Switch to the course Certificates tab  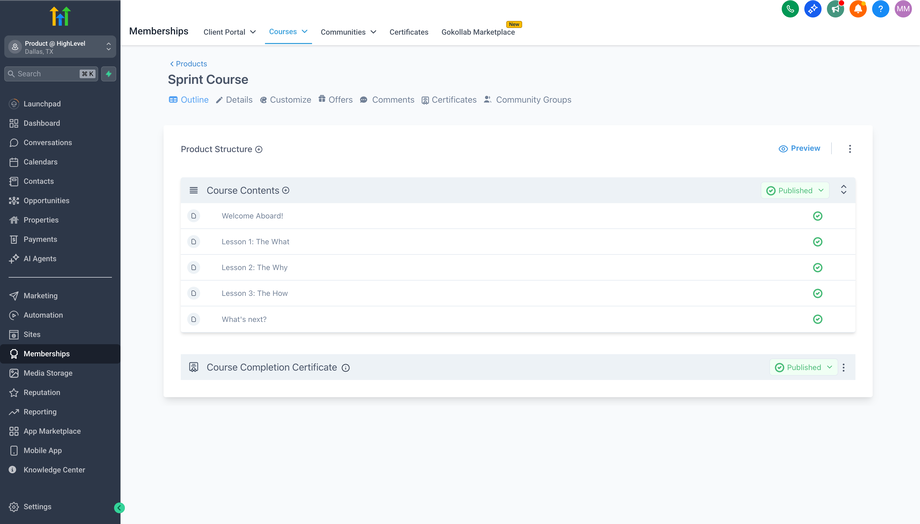449,100
